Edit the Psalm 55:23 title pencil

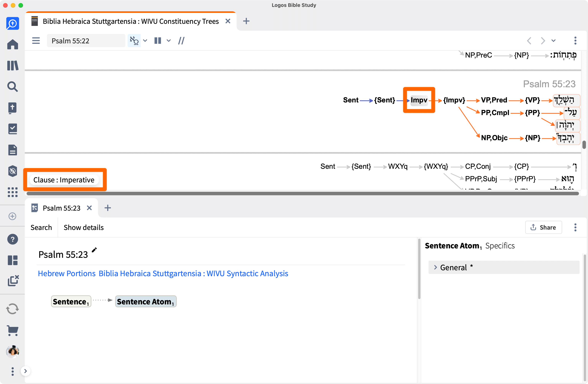coord(94,250)
